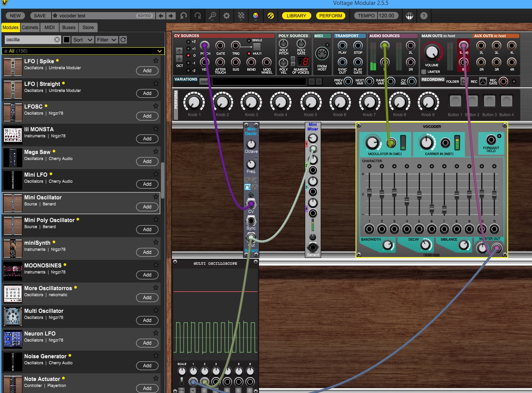Click the MIDI From Host connector jack
Viewport: 532px width, 393px height.
(321, 54)
